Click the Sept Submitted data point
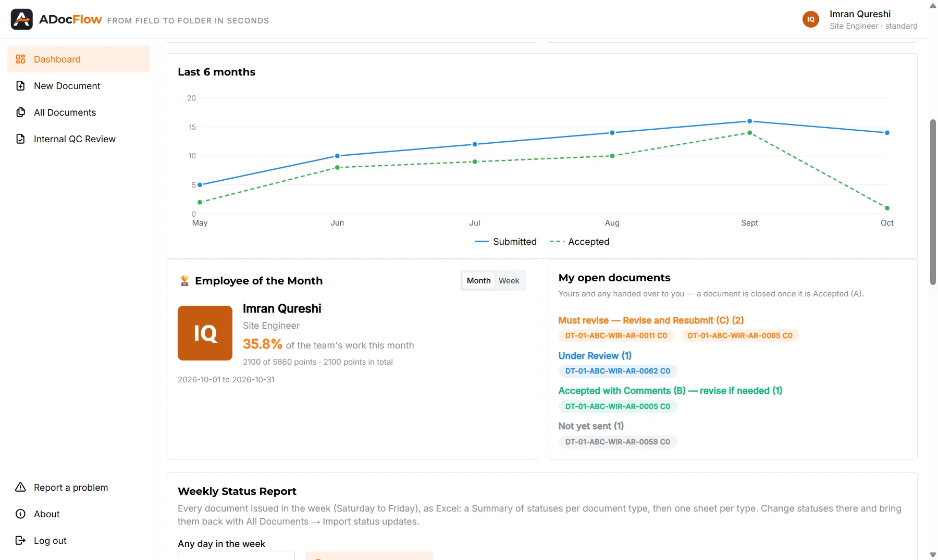The width and height of the screenshot is (938, 560). tap(749, 121)
